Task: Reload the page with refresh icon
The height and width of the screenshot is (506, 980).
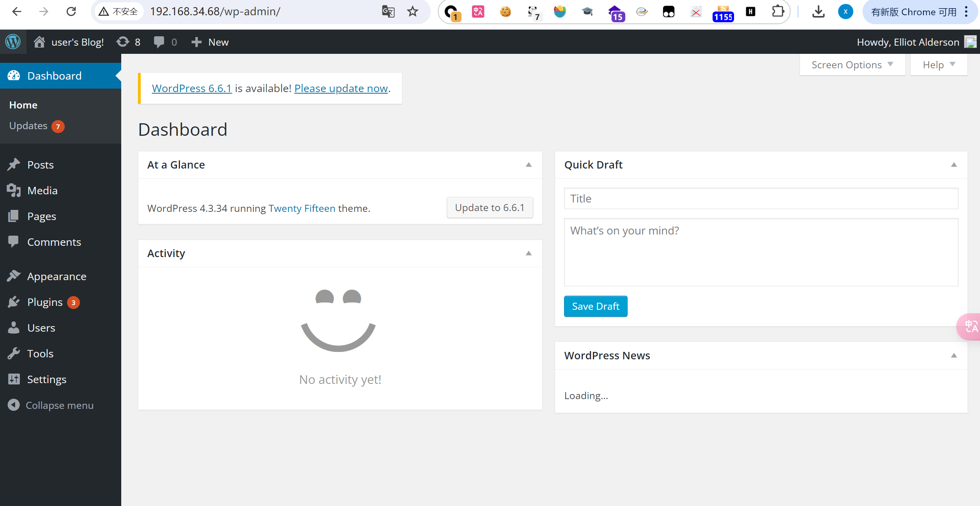Action: point(71,12)
